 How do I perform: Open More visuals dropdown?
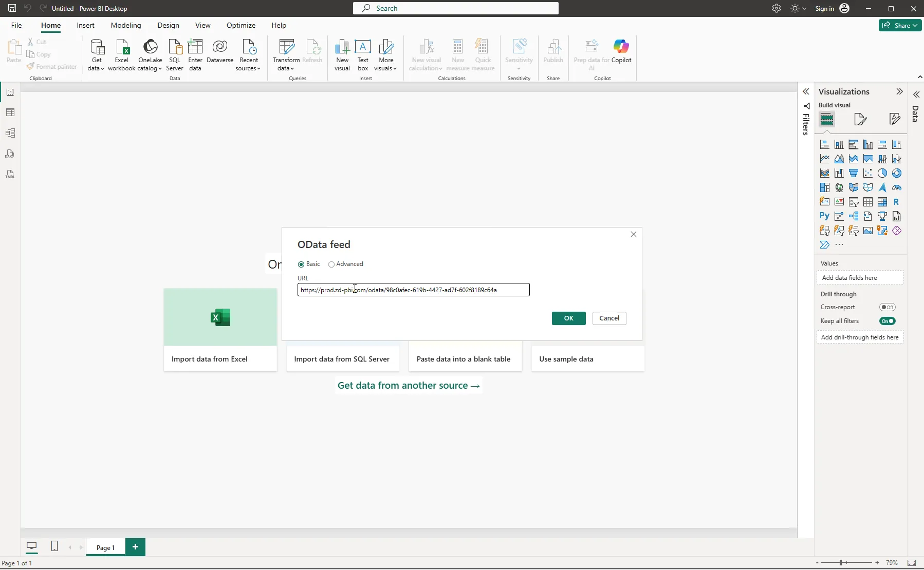386,55
